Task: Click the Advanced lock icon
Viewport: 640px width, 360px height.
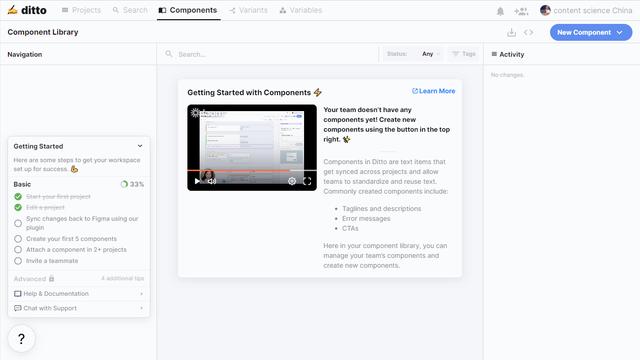Action: click(x=51, y=279)
